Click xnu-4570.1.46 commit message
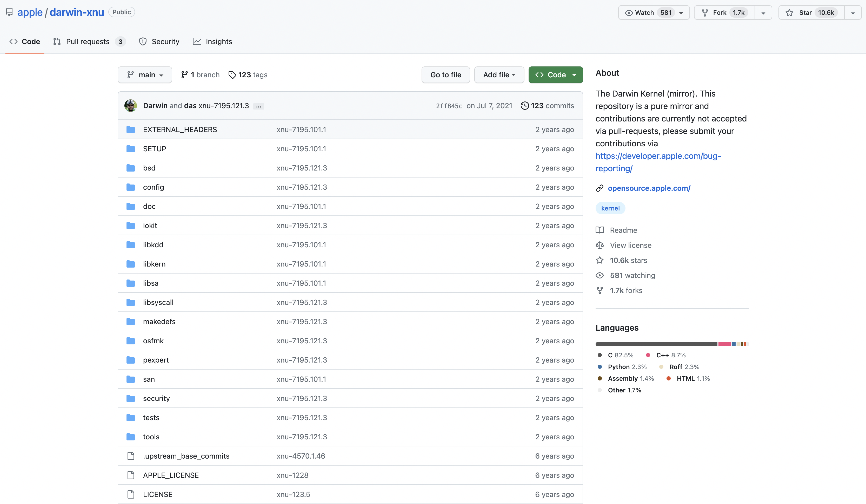 (301, 456)
